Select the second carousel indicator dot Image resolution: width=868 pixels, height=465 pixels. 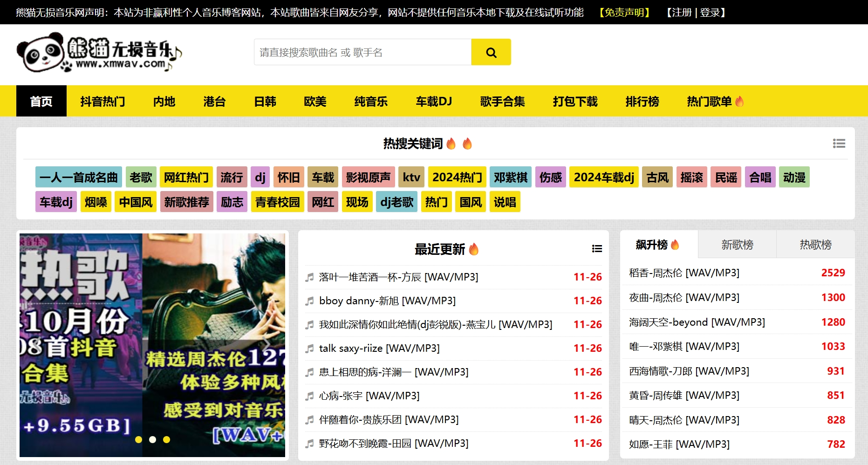(152, 439)
